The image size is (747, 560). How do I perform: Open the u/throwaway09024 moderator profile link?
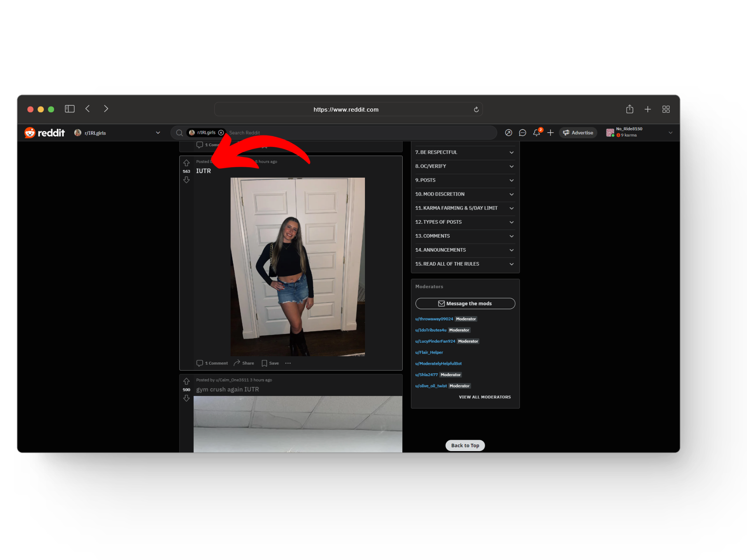[x=434, y=319]
